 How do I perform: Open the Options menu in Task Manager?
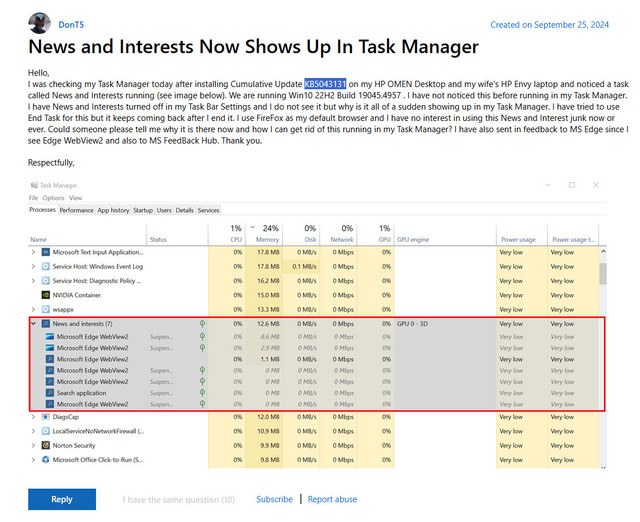tap(53, 198)
